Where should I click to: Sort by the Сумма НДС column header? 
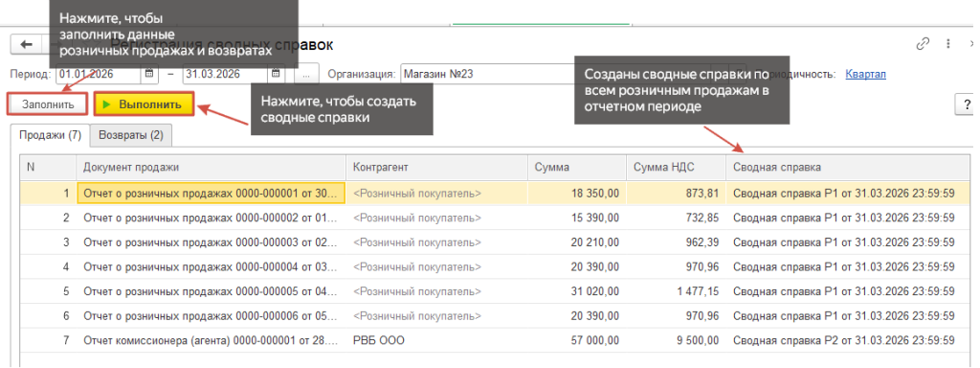676,167
